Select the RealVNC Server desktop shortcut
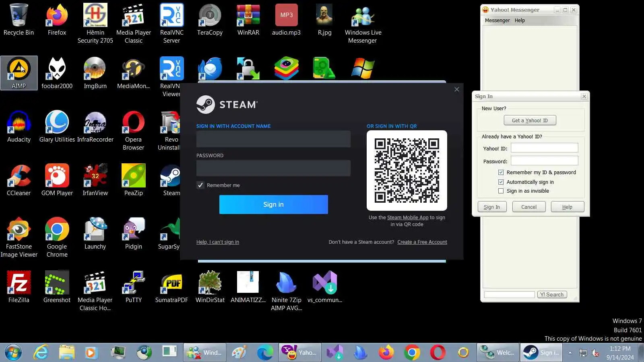644x362 pixels. (171, 24)
